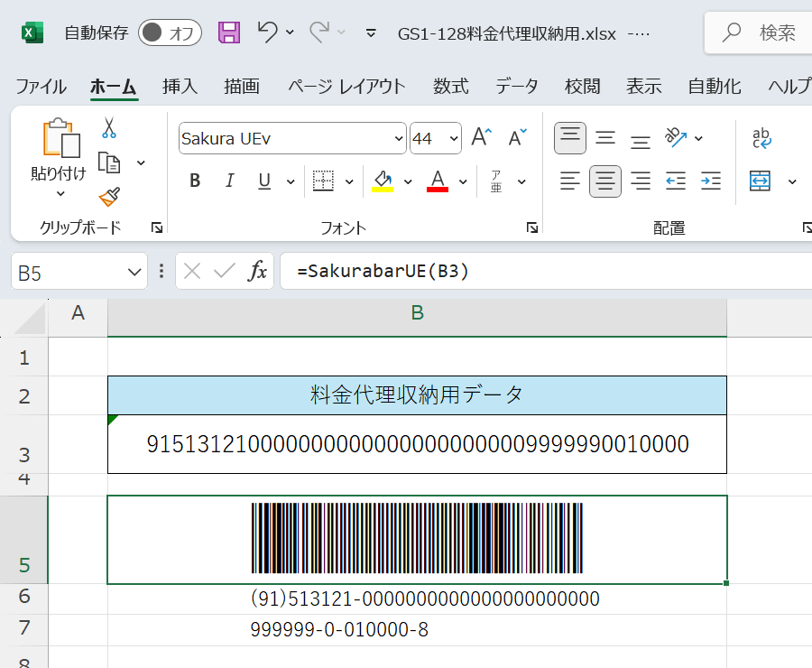
Task: Open the フォント dialog launcher
Action: (x=532, y=227)
